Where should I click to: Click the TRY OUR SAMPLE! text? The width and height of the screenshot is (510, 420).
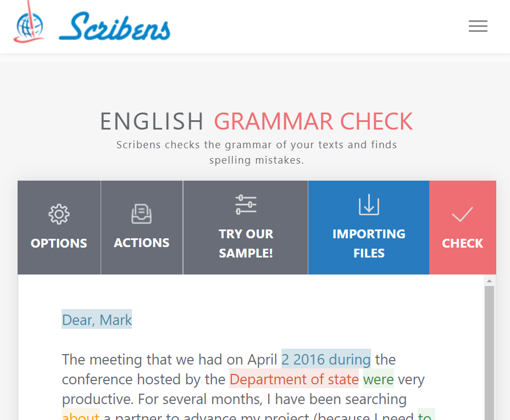(246, 243)
